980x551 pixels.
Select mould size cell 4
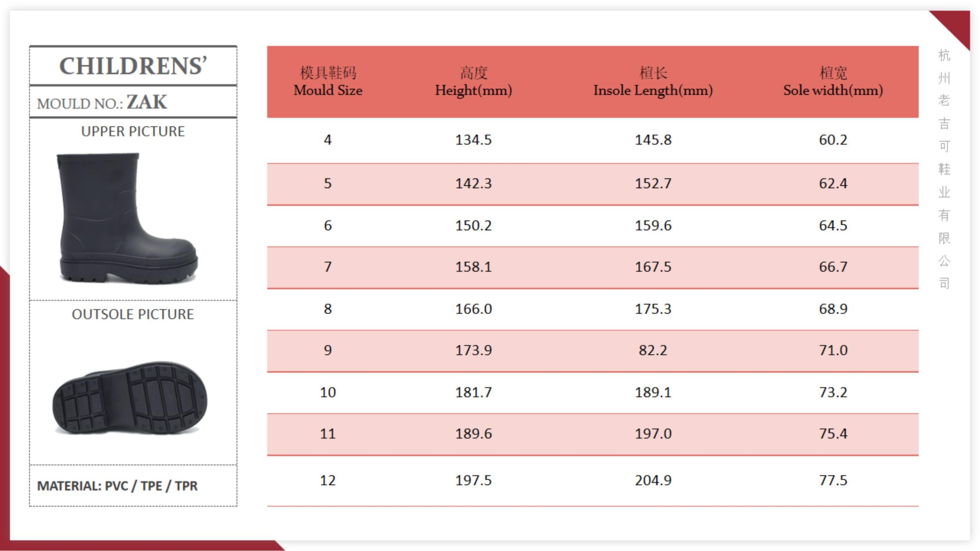pos(328,140)
